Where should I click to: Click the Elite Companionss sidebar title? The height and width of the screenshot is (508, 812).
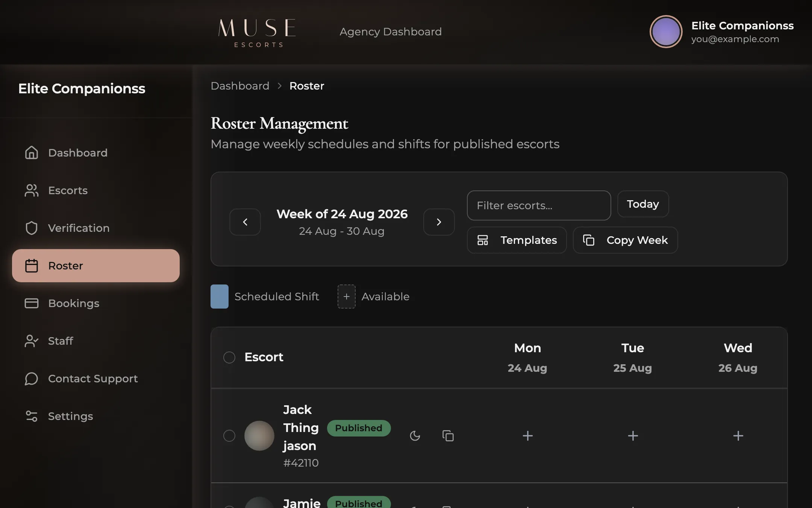[82, 89]
